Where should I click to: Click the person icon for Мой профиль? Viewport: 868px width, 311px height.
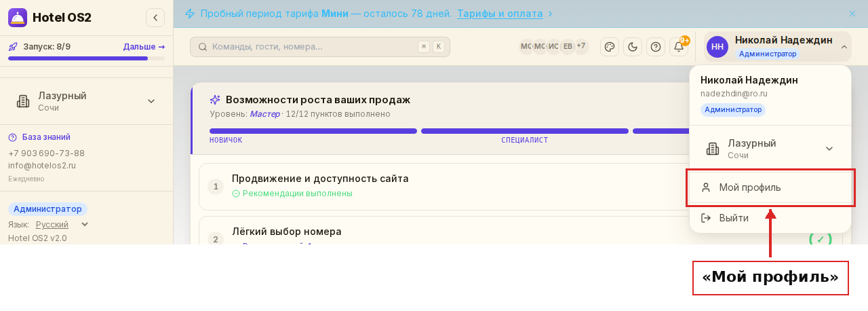pyautogui.click(x=706, y=187)
